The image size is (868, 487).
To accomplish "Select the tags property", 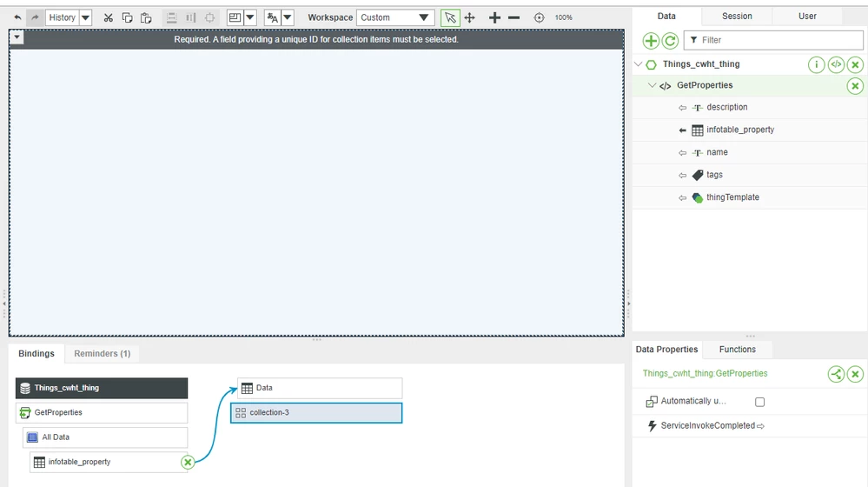I will (715, 175).
